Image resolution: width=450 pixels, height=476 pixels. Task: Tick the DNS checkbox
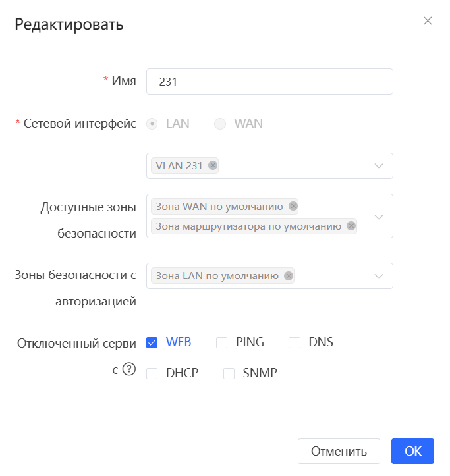point(295,343)
